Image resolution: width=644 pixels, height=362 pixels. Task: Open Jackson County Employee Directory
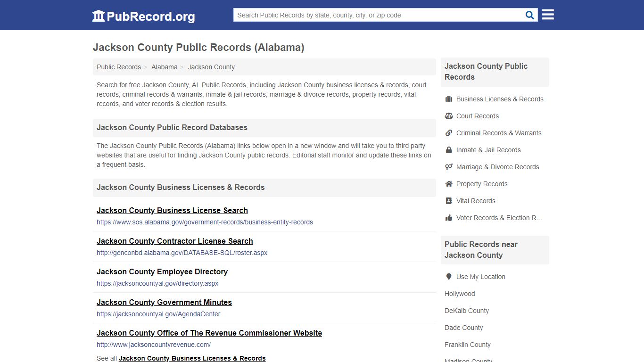[162, 271]
